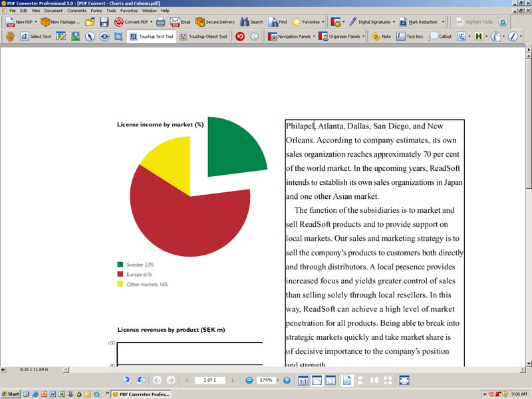This screenshot has height=399, width=532.
Task: Click the zoom percentage field showing 174%
Action: (x=267, y=380)
